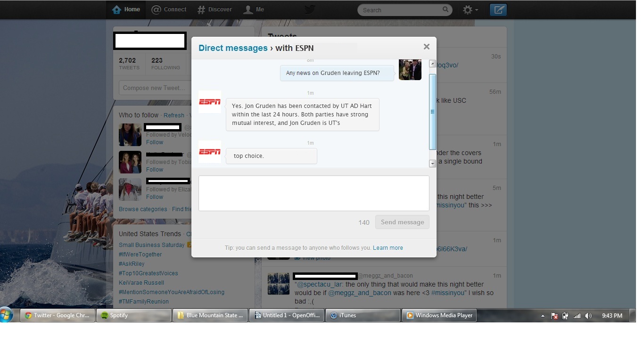644x362 pixels.
Task: Open #IfWereTogether trend
Action: (140, 255)
